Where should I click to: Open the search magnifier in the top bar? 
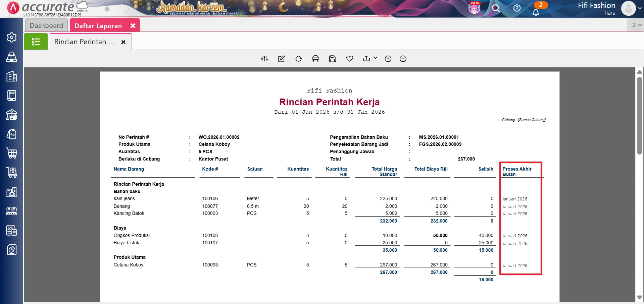[x=496, y=8]
